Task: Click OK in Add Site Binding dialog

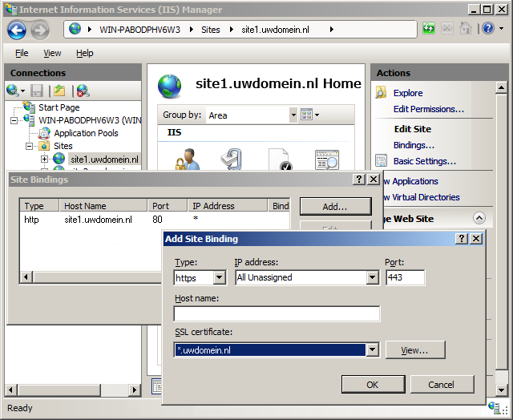Action: pos(374,385)
